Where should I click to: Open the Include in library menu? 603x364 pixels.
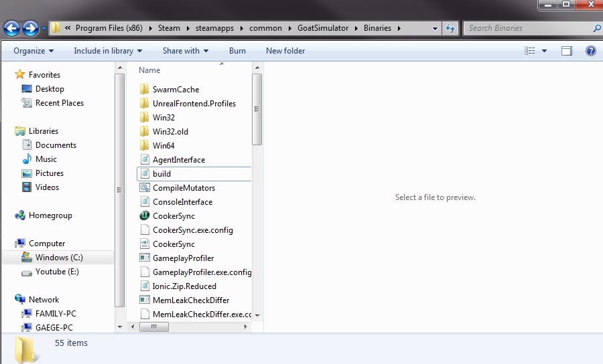108,51
